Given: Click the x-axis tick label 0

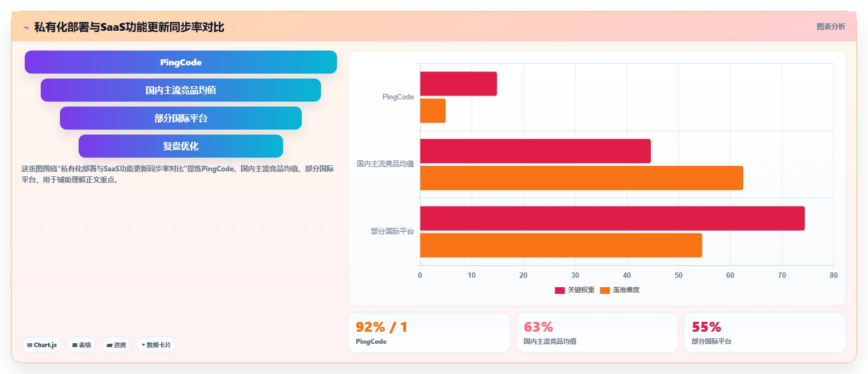Looking at the screenshot, I should coord(420,275).
